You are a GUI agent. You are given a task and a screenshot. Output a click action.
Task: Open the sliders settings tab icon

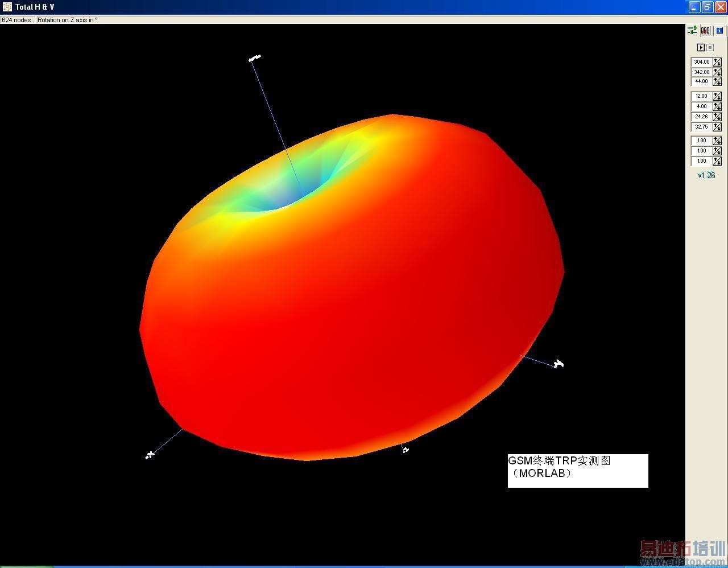(x=692, y=31)
